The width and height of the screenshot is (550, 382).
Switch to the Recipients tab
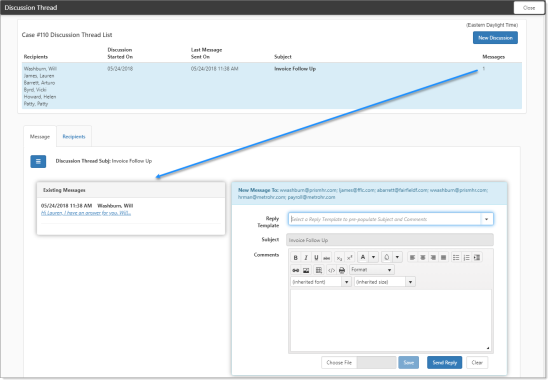tap(74, 136)
